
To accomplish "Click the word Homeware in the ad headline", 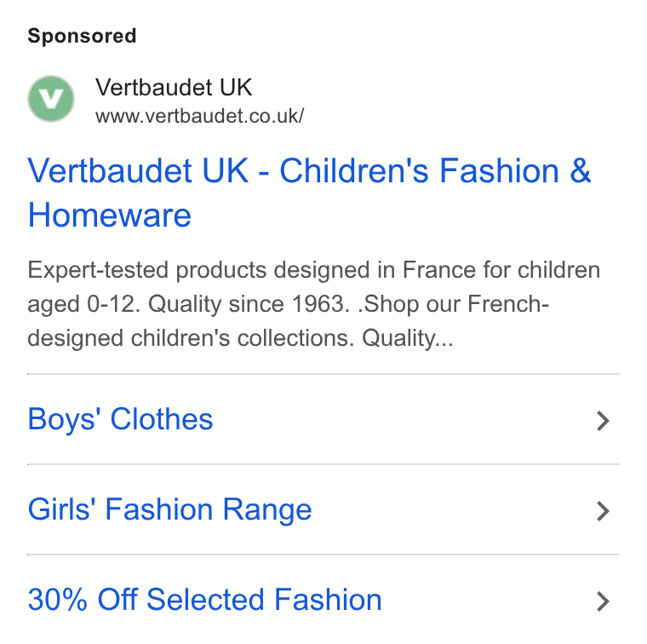I will pos(109,215).
